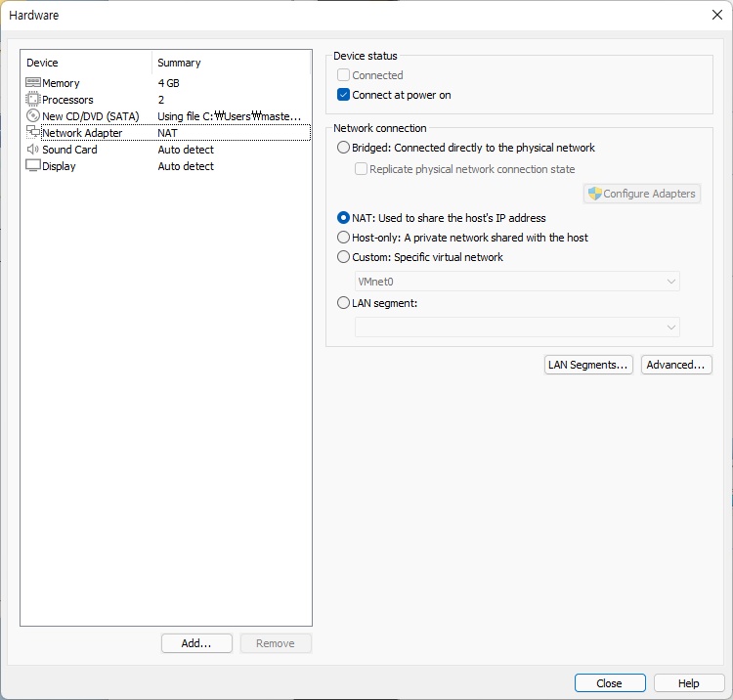Click Display's Auto detect summary

186,166
